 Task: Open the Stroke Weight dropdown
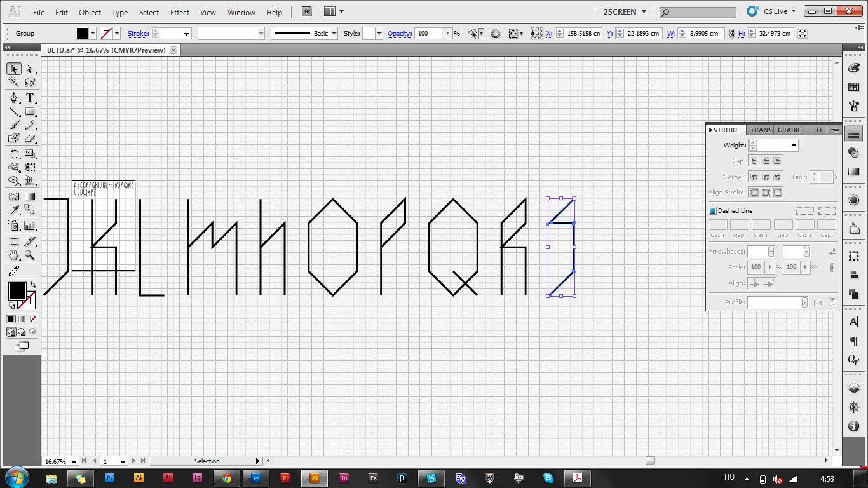point(793,145)
